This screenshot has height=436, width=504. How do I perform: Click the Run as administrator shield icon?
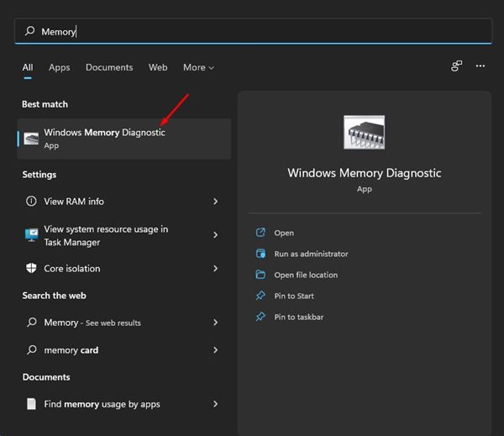[260, 254]
